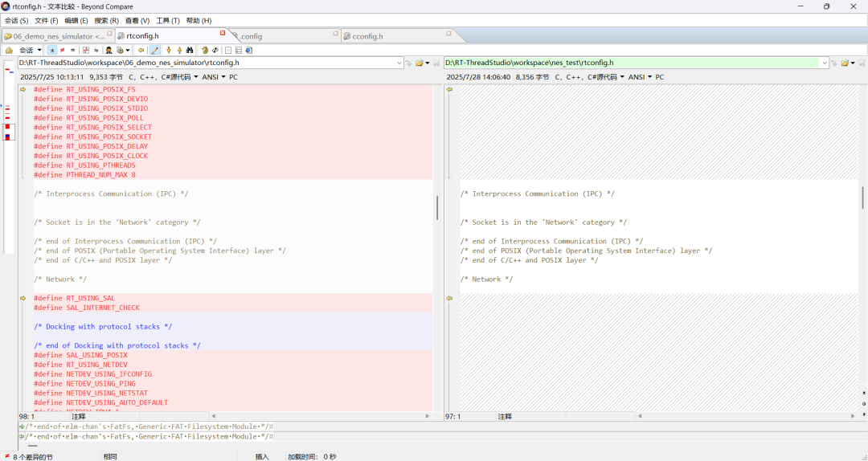The image size is (868, 461).
Task: Click the left pane open-file folder button
Action: pos(420,63)
